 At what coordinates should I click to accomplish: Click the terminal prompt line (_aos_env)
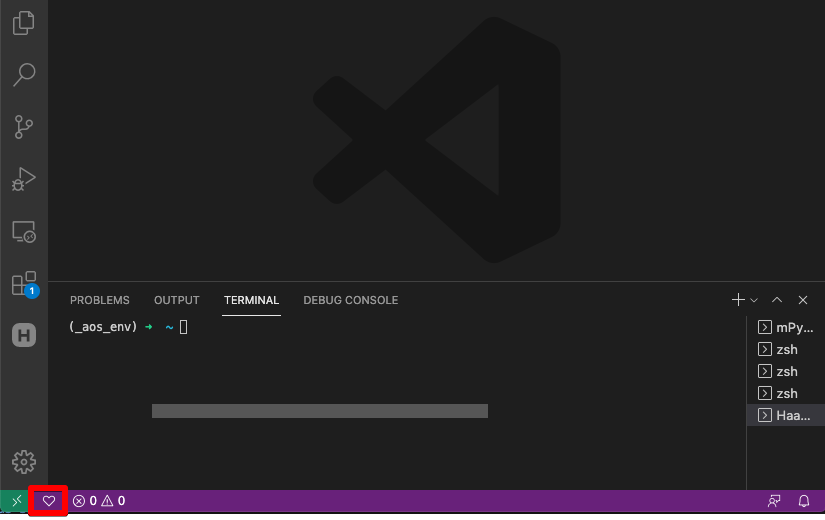pyautogui.click(x=128, y=327)
